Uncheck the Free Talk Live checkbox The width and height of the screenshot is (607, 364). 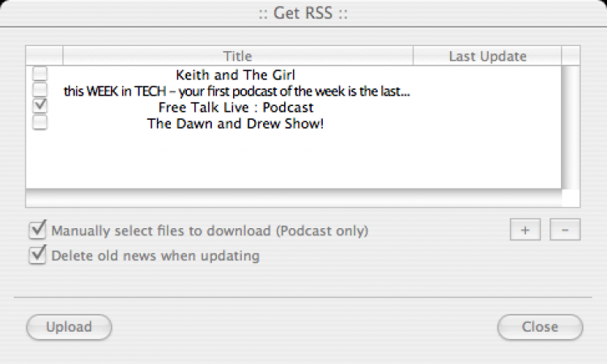click(x=40, y=106)
